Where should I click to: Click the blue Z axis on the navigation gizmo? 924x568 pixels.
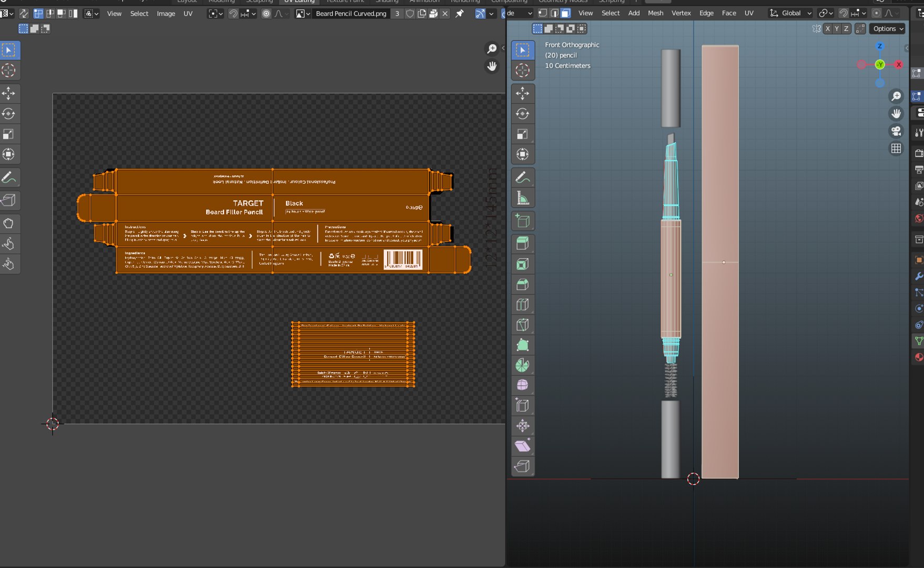point(880,46)
